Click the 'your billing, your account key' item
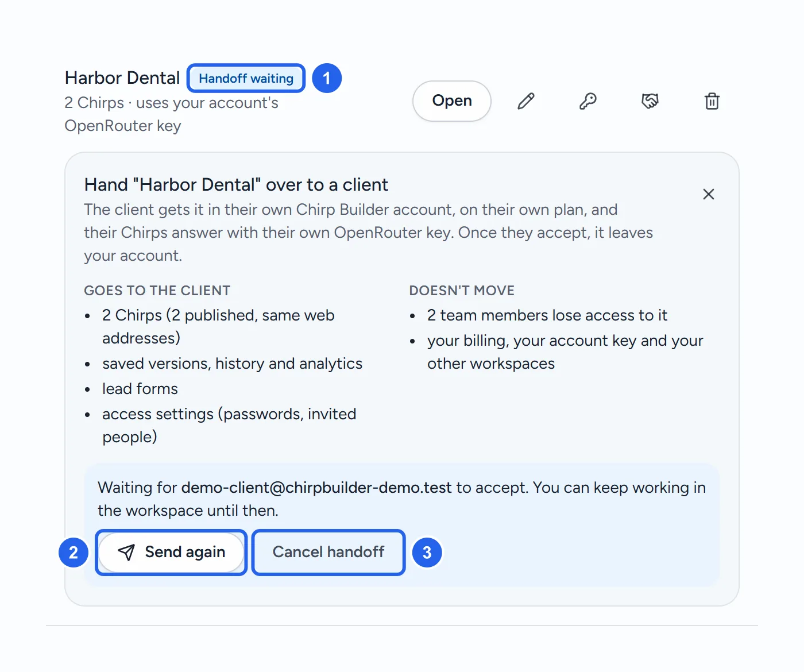Screen dimensions: 804x672 tap(565, 352)
